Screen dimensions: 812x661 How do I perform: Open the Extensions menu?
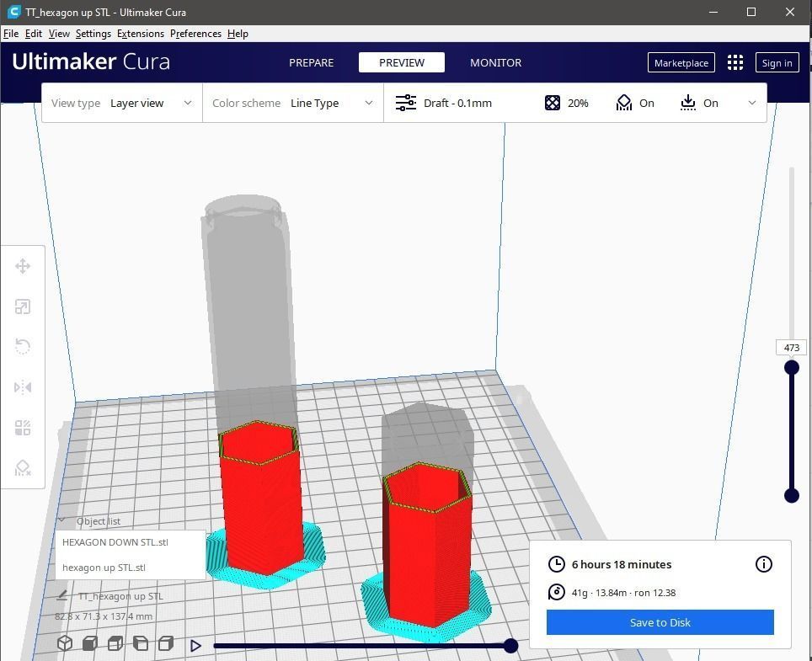pyautogui.click(x=141, y=34)
